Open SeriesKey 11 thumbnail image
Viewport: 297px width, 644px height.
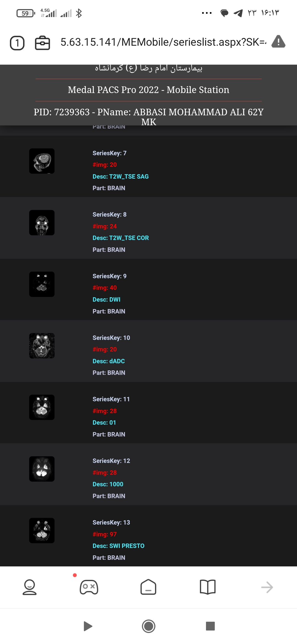click(42, 407)
